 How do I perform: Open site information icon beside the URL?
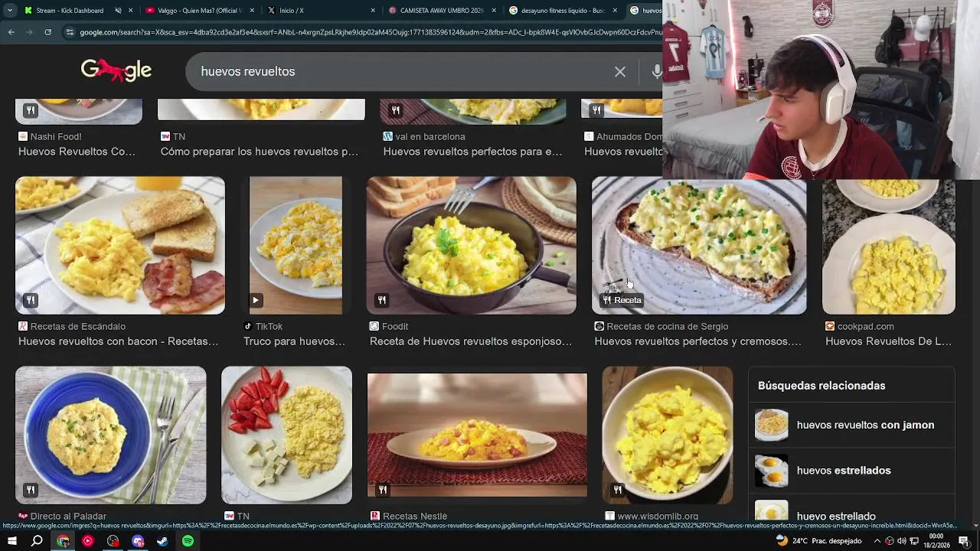70,32
